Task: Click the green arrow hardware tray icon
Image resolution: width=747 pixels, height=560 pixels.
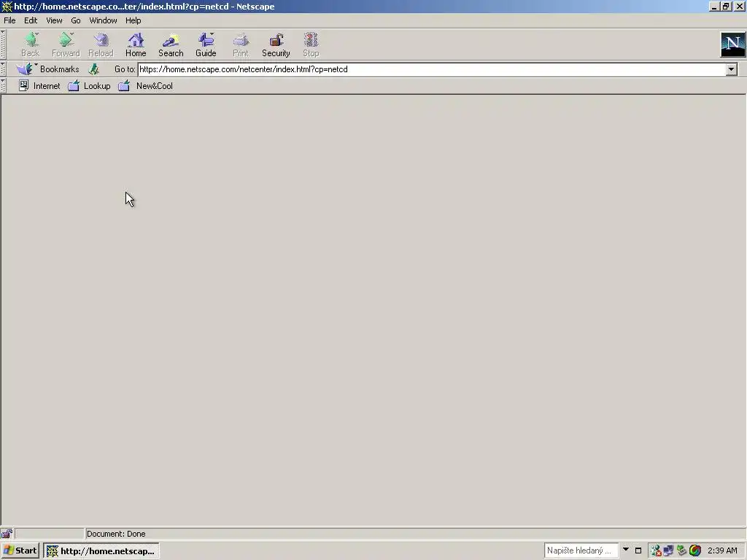Action: pos(681,551)
